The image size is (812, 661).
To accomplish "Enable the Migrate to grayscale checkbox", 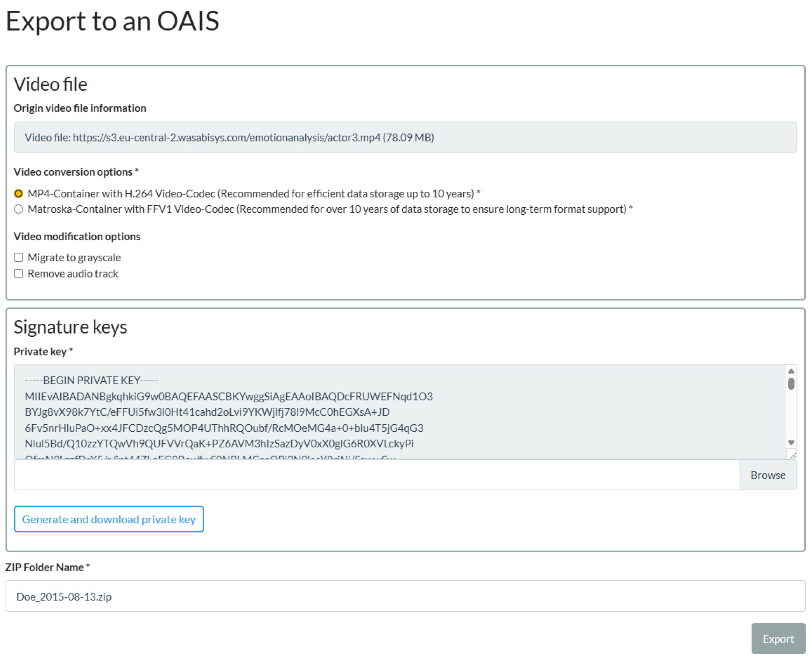I will tap(18, 258).
